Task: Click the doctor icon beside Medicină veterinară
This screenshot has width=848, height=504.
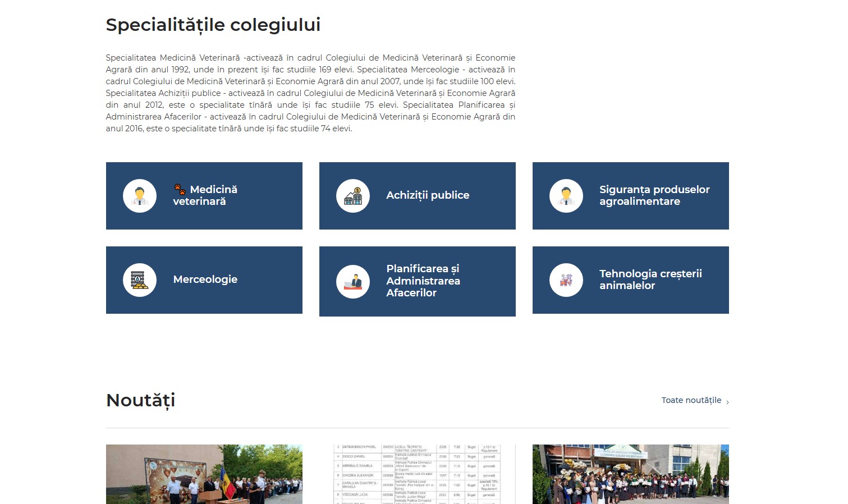Action: pos(140,196)
